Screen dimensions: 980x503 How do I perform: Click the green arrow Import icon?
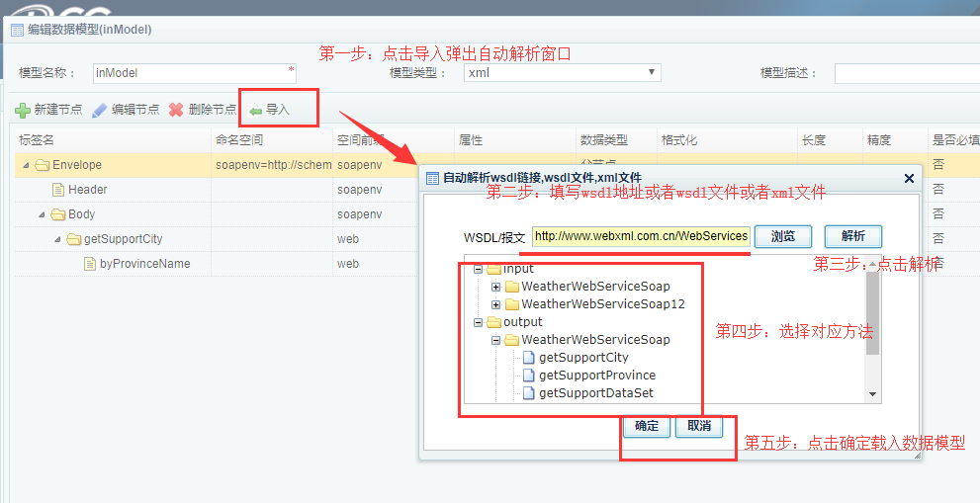[x=255, y=111]
